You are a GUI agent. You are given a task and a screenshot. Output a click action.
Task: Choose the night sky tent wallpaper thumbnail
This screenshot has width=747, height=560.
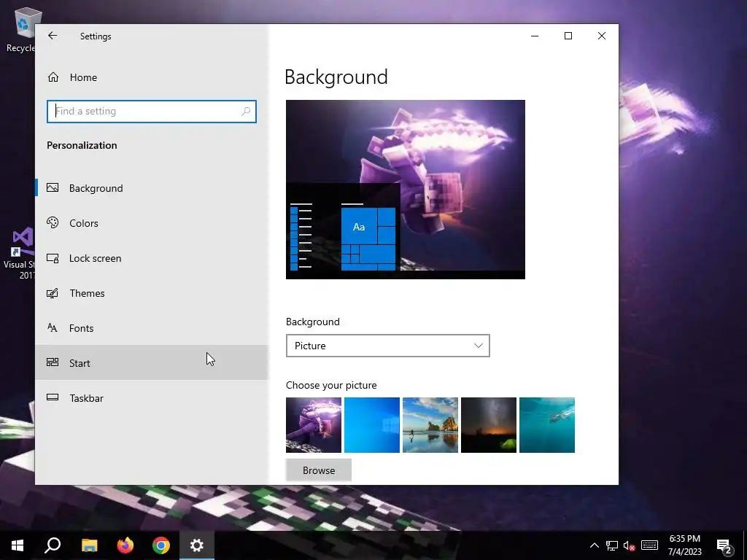(x=489, y=425)
